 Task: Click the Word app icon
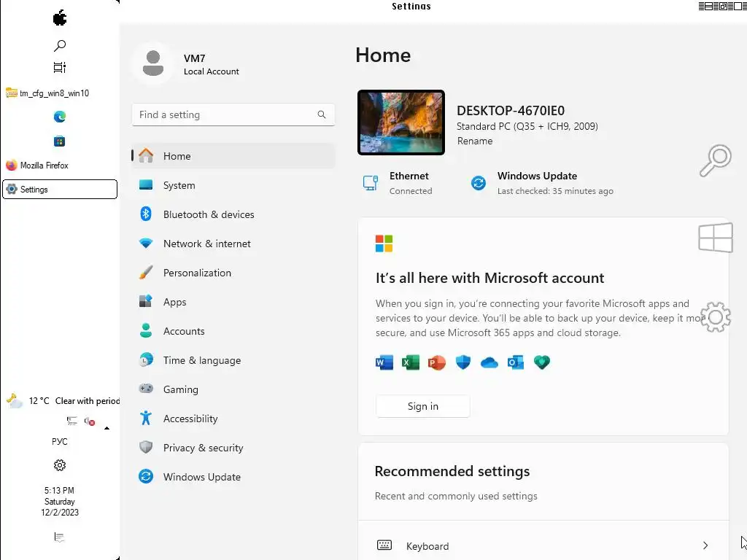pyautogui.click(x=384, y=362)
